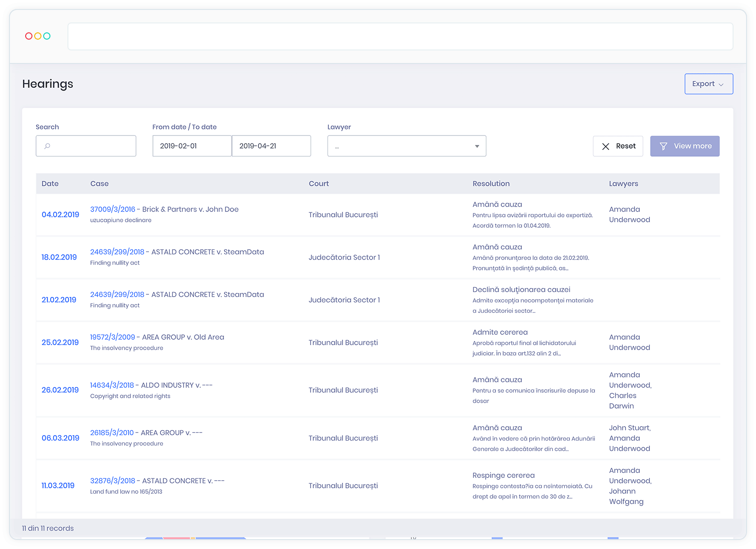The image size is (756, 549).
Task: Click the X icon in Reset button
Action: pyautogui.click(x=606, y=146)
